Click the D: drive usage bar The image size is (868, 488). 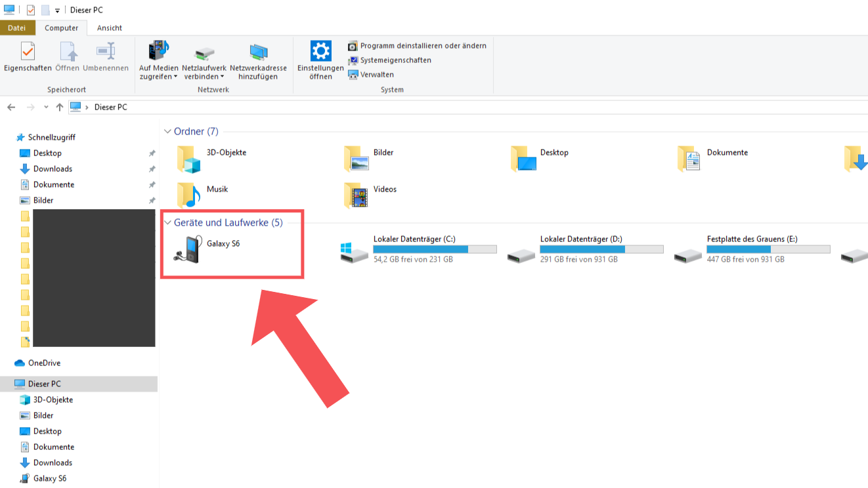(x=601, y=250)
